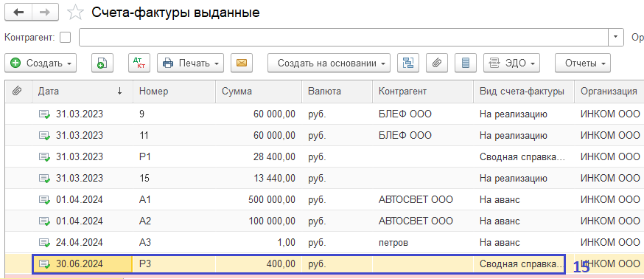Select На реализацию cell in row 15

(524, 179)
